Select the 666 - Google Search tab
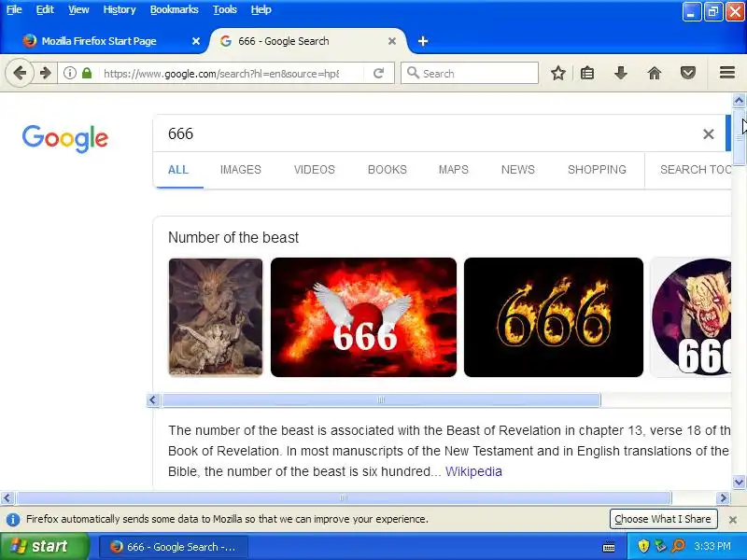 point(307,41)
